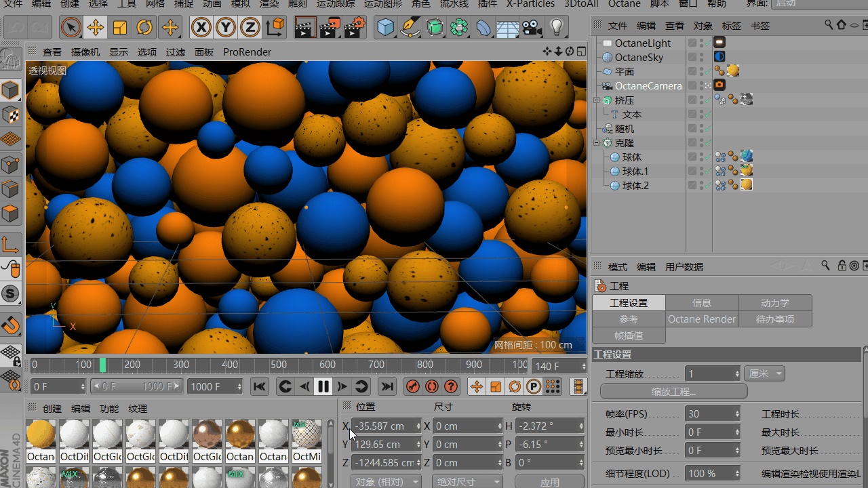Screen dimensions: 868x488
Task: Toggle Y axis lock
Action: pos(226,28)
